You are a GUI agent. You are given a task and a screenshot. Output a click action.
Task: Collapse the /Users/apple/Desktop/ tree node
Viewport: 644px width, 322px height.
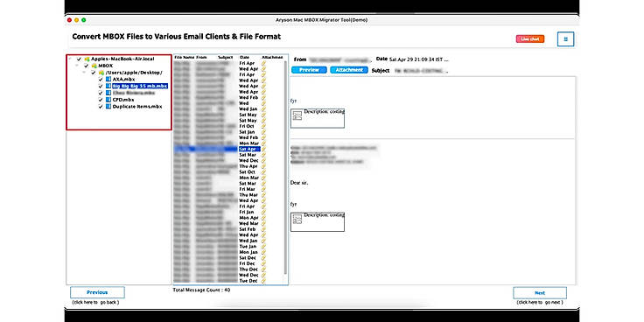point(84,73)
